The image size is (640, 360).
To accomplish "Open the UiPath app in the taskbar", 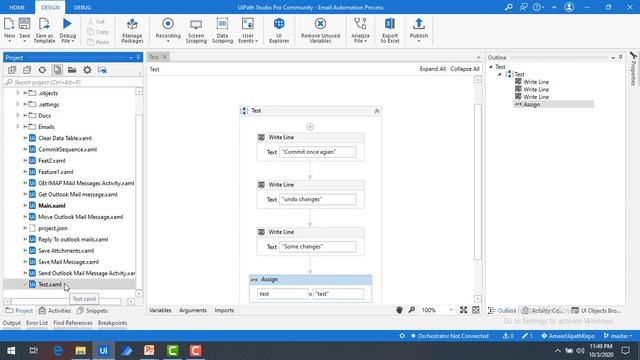I will (103, 351).
